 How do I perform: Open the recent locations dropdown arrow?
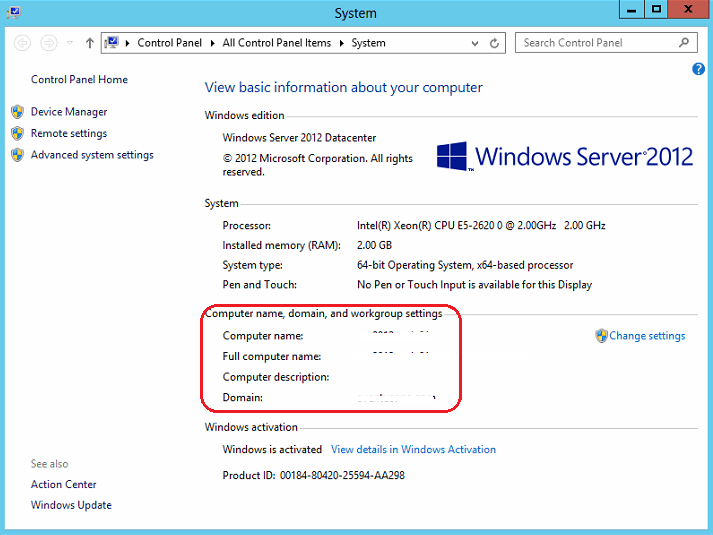pos(70,43)
